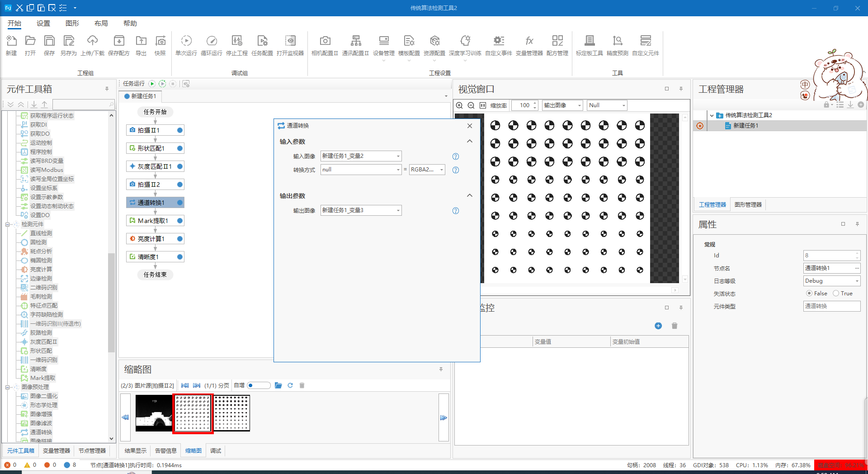The height and width of the screenshot is (474, 868).
Task: Open the RGBA2... conversion dropdown
Action: [427, 170]
